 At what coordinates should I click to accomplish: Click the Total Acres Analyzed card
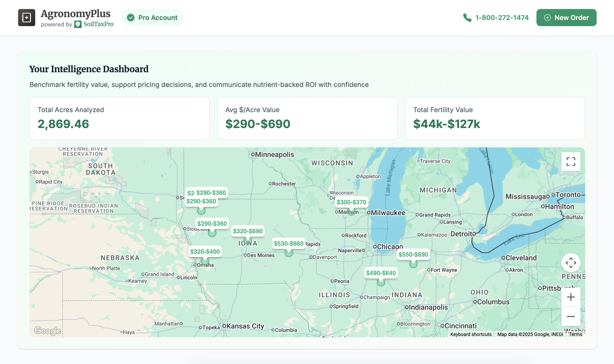pos(119,119)
